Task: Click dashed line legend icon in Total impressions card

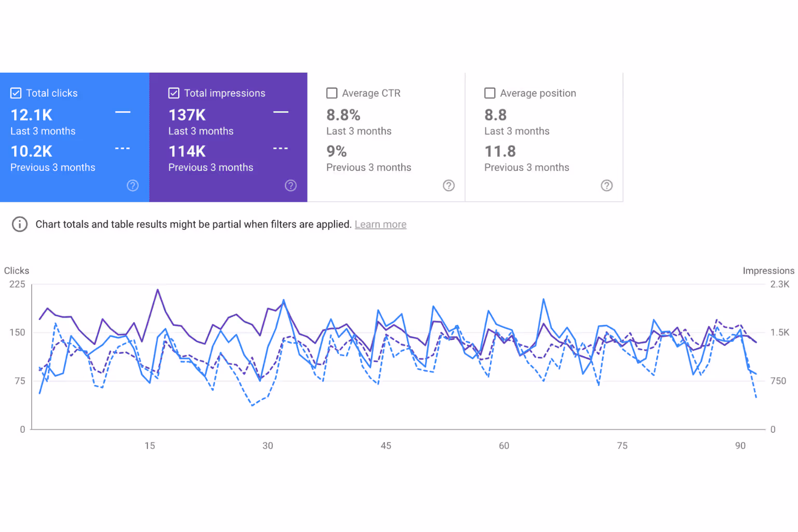Action: coord(281,149)
